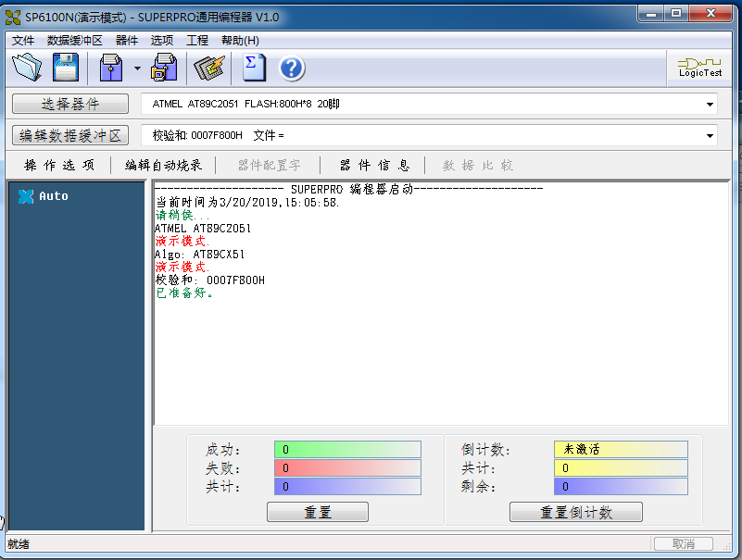Screen dimensions: 742x560
Task: Click the 选择器件 button
Action: coord(70,104)
